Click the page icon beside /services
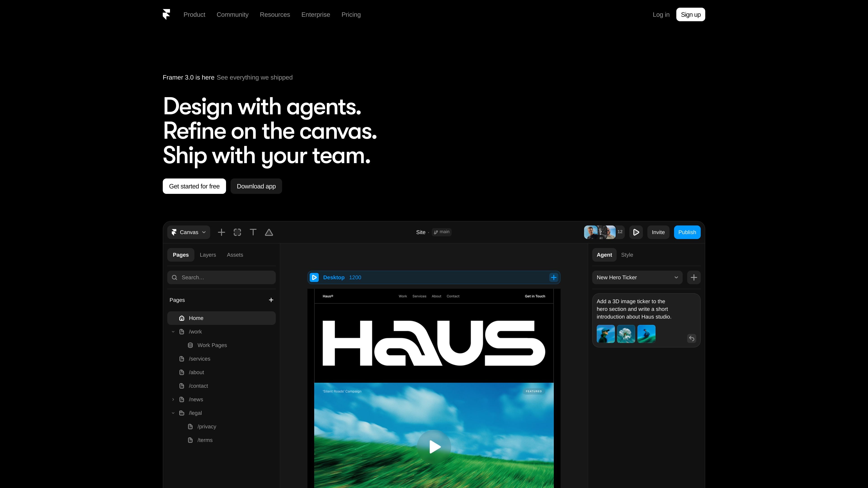Screen dimensions: 868x488 click(182, 359)
